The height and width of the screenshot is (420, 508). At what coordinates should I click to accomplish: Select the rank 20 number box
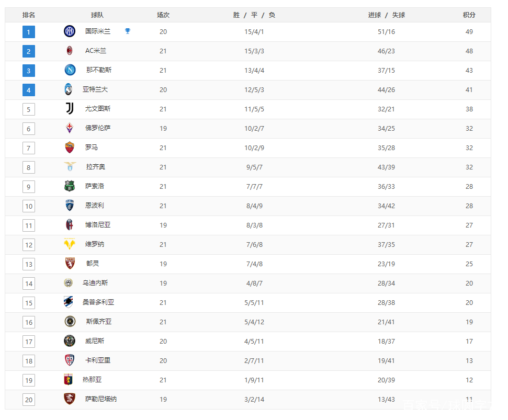[29, 400]
